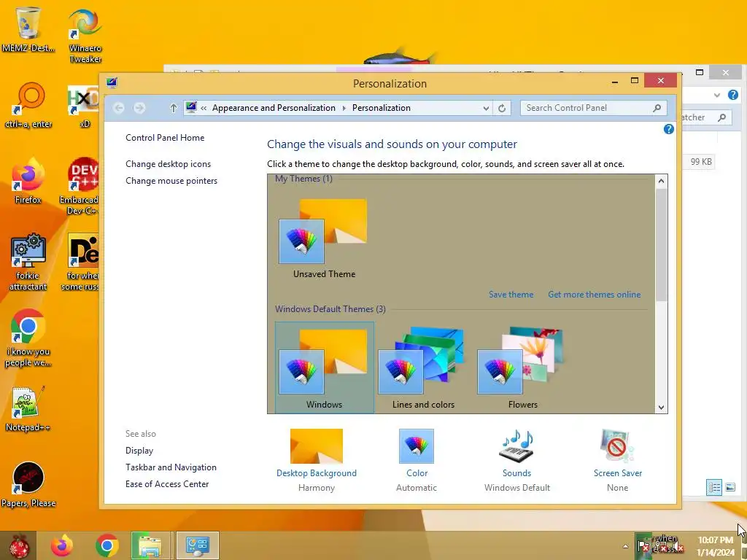Image resolution: width=747 pixels, height=560 pixels.
Task: Click the scroll down arrow in themes list
Action: [661, 407]
